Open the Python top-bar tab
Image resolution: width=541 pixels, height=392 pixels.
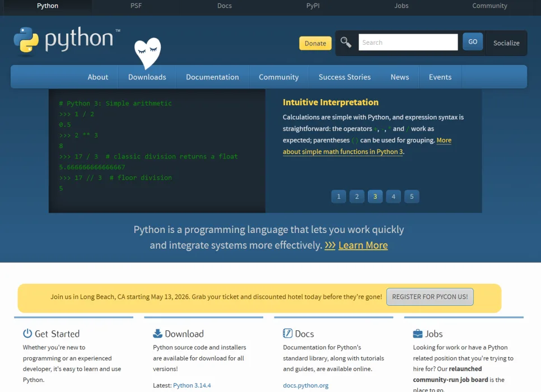pyautogui.click(x=48, y=6)
